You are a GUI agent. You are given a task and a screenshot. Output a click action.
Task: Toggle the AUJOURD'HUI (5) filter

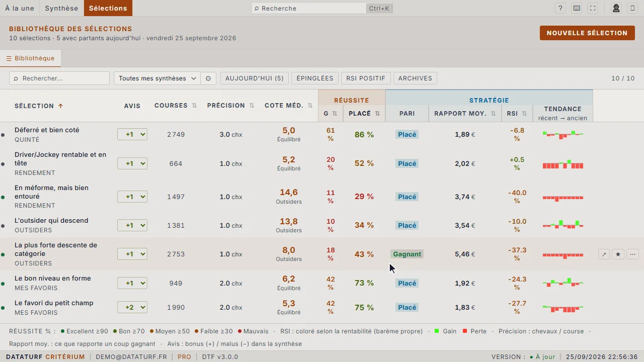coord(255,78)
